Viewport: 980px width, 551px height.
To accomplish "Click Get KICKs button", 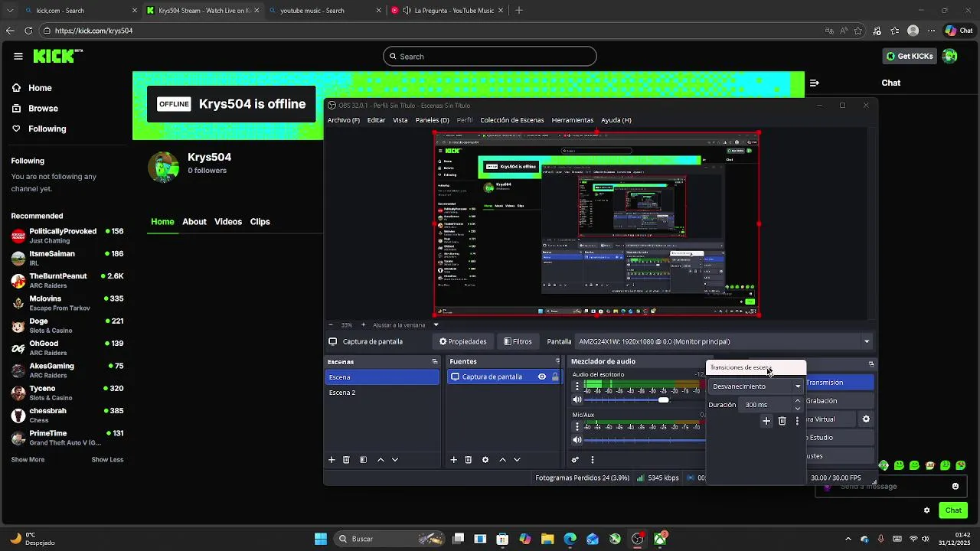I will click(x=910, y=56).
